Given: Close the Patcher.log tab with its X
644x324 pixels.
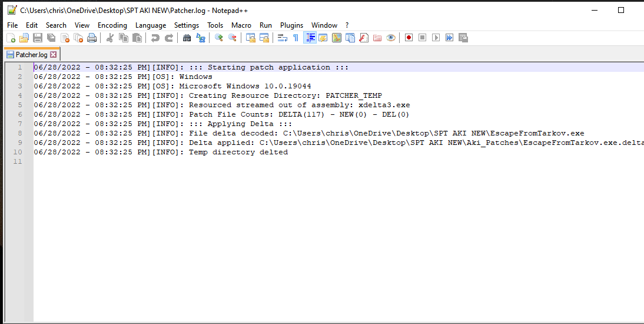Looking at the screenshot, I should (x=54, y=54).
